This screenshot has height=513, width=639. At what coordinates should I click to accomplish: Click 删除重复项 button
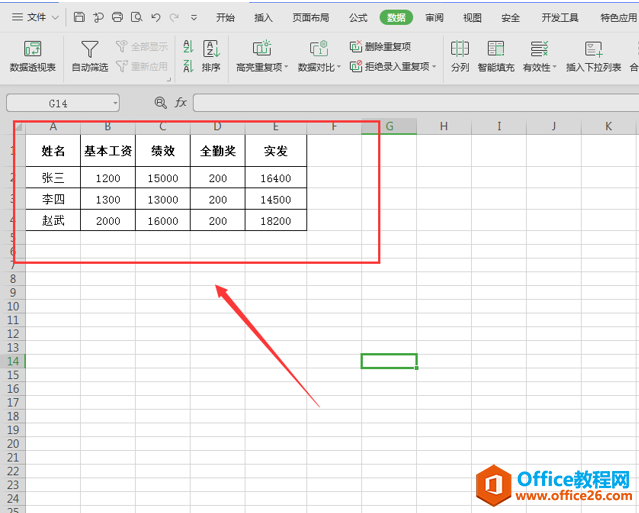coord(380,46)
